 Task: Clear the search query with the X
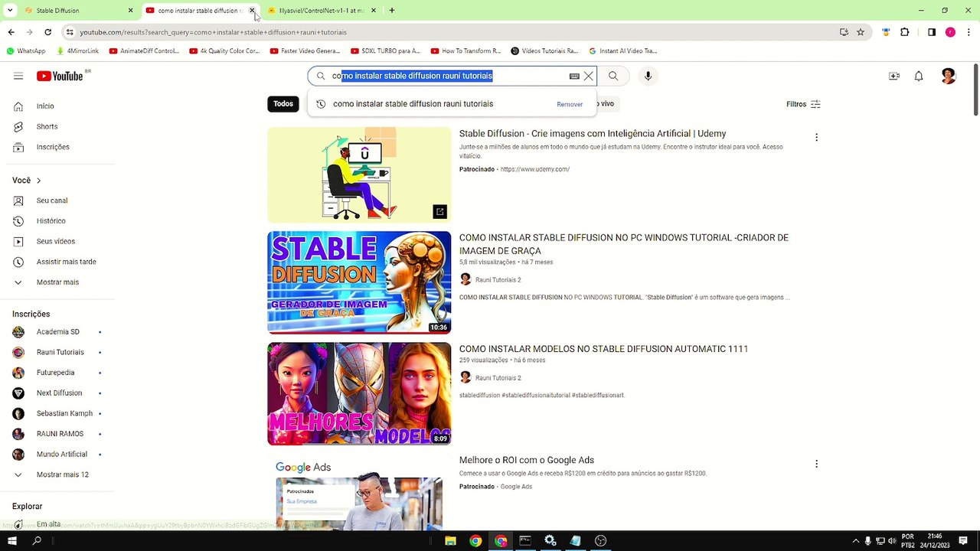(x=588, y=76)
